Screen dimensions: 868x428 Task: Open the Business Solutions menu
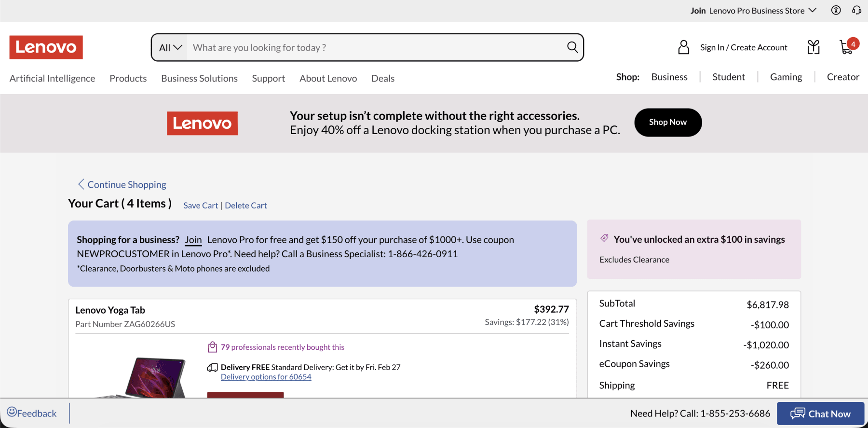click(x=199, y=78)
